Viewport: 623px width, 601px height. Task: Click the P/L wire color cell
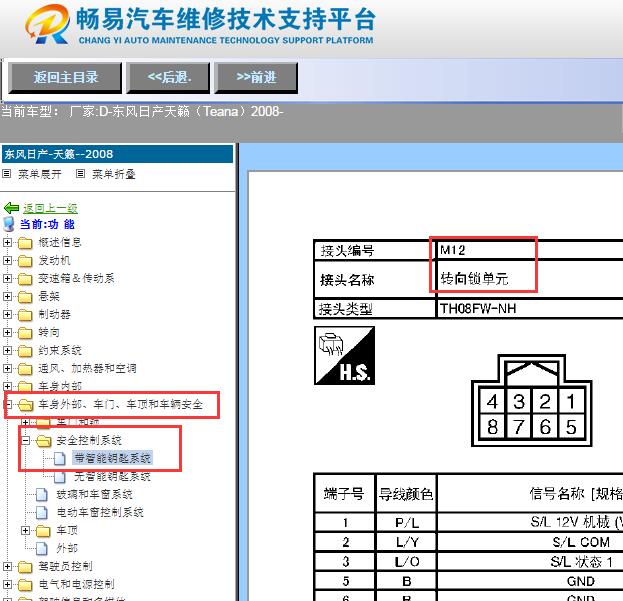pyautogui.click(x=406, y=522)
